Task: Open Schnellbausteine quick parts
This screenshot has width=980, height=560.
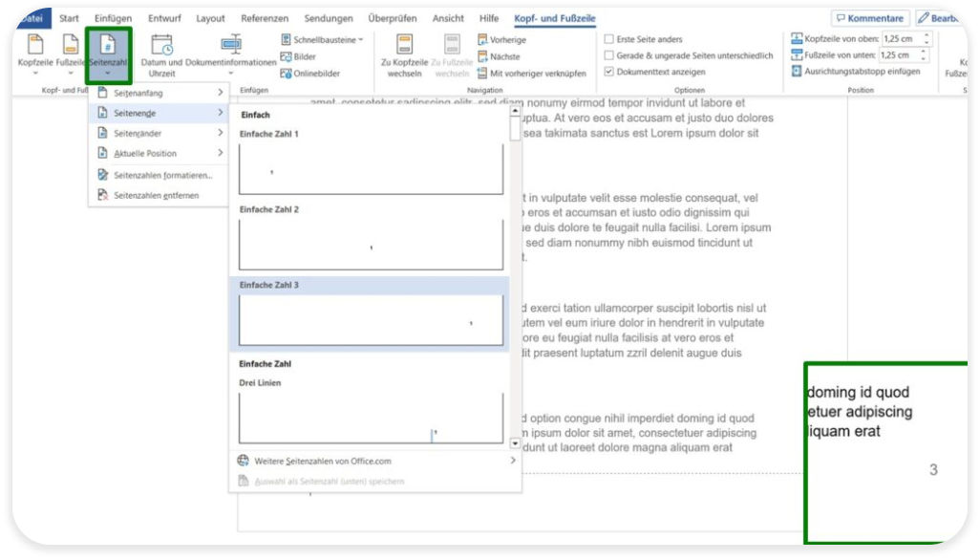Action: point(322,39)
